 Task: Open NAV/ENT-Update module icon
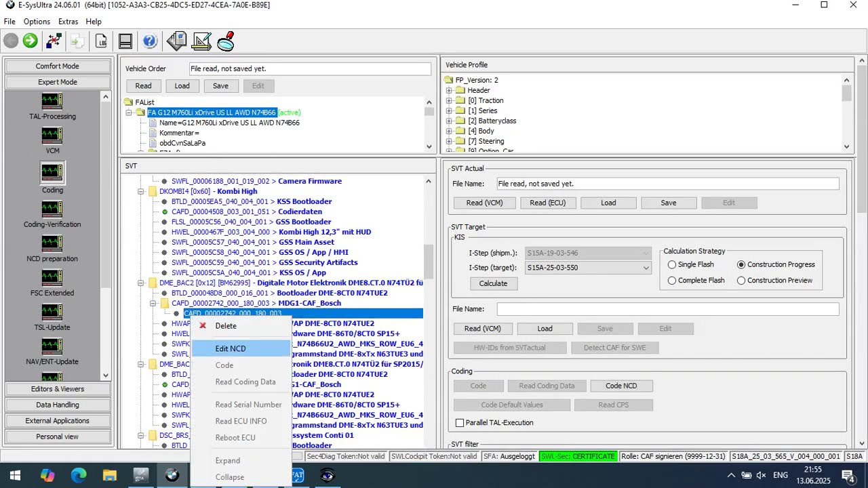52,346
